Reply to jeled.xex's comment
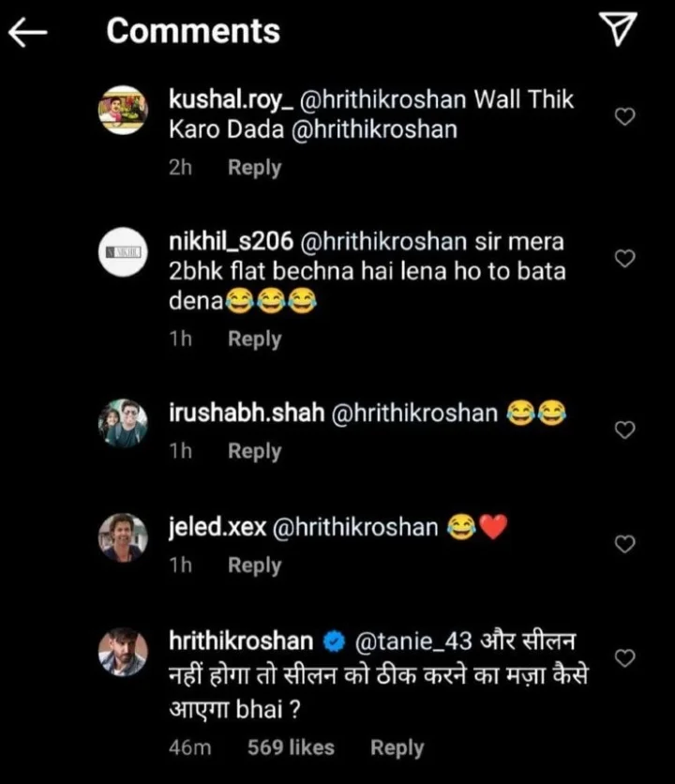 point(255,565)
